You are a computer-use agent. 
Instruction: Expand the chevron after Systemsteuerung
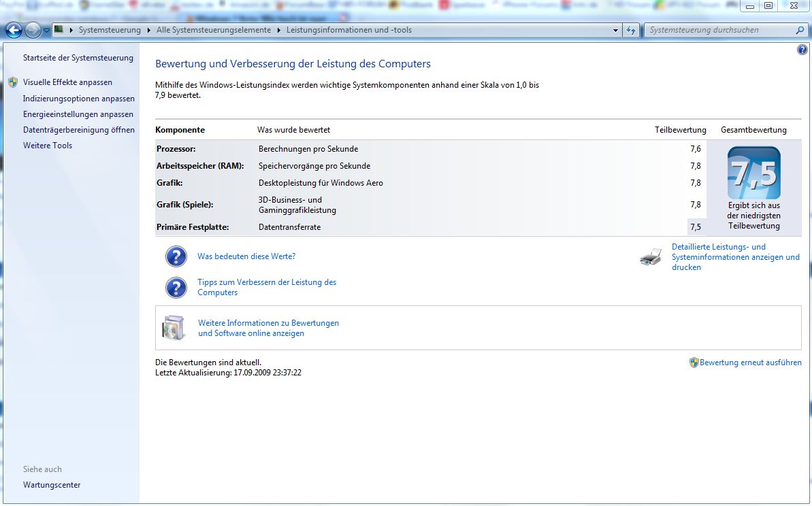(149, 30)
